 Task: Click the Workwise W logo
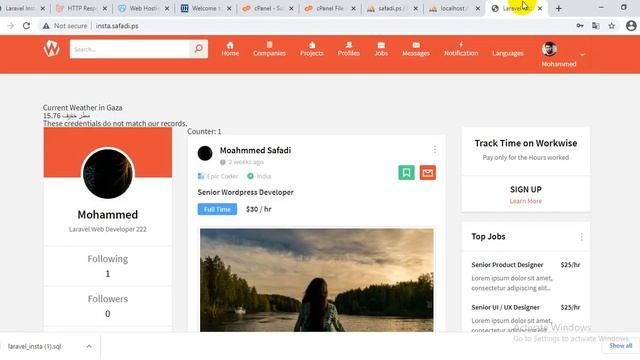(52, 49)
